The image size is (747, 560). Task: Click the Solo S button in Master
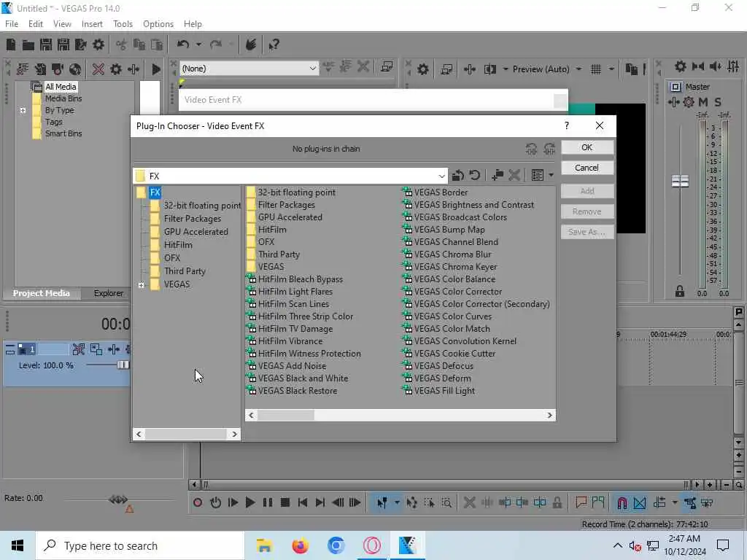tap(718, 102)
